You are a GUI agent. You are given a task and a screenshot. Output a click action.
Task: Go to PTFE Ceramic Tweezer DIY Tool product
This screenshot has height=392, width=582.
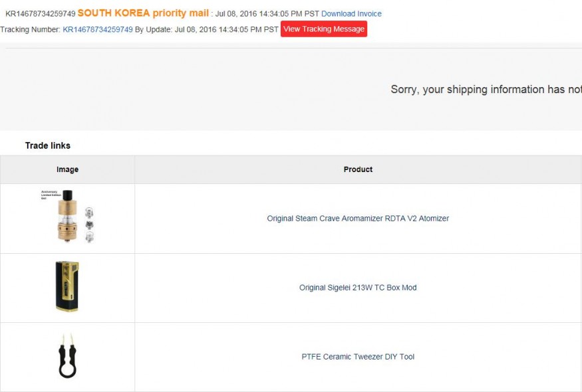(358, 357)
